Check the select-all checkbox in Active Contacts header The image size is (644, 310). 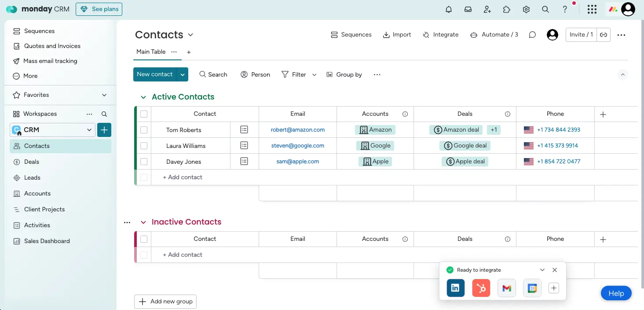144,114
